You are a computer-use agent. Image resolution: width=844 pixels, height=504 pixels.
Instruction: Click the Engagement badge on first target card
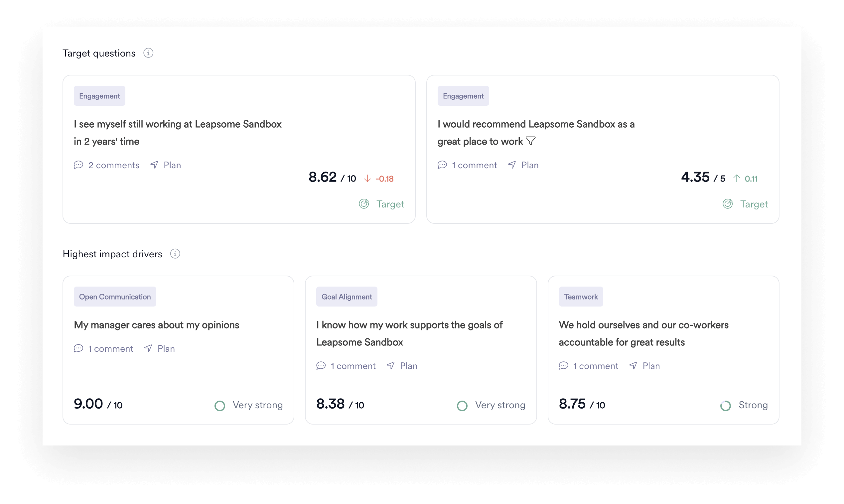pyautogui.click(x=99, y=96)
